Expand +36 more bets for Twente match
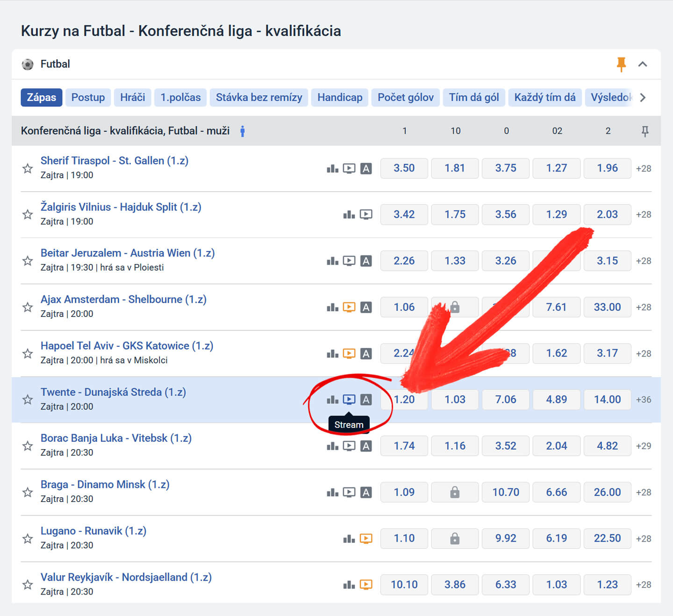Image resolution: width=673 pixels, height=616 pixels. coord(644,400)
